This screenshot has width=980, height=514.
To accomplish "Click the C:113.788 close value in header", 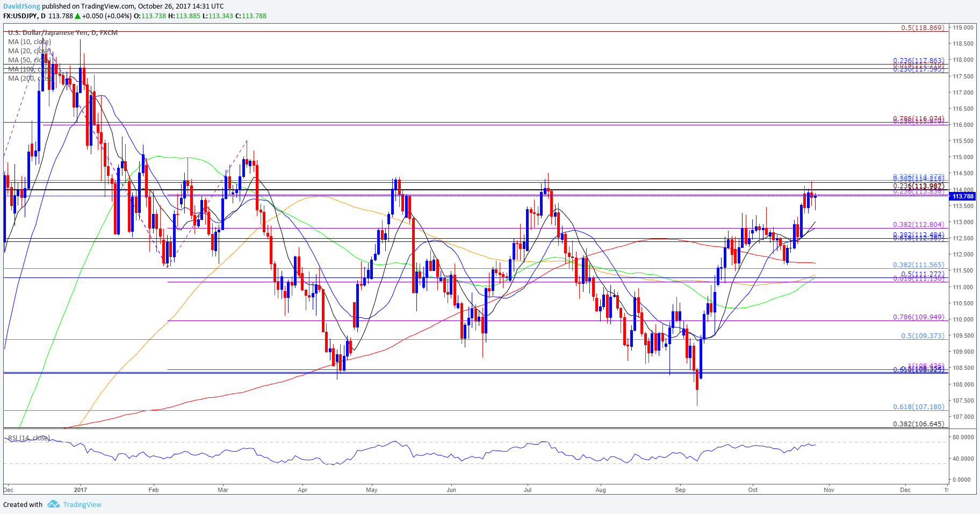I will (251, 16).
